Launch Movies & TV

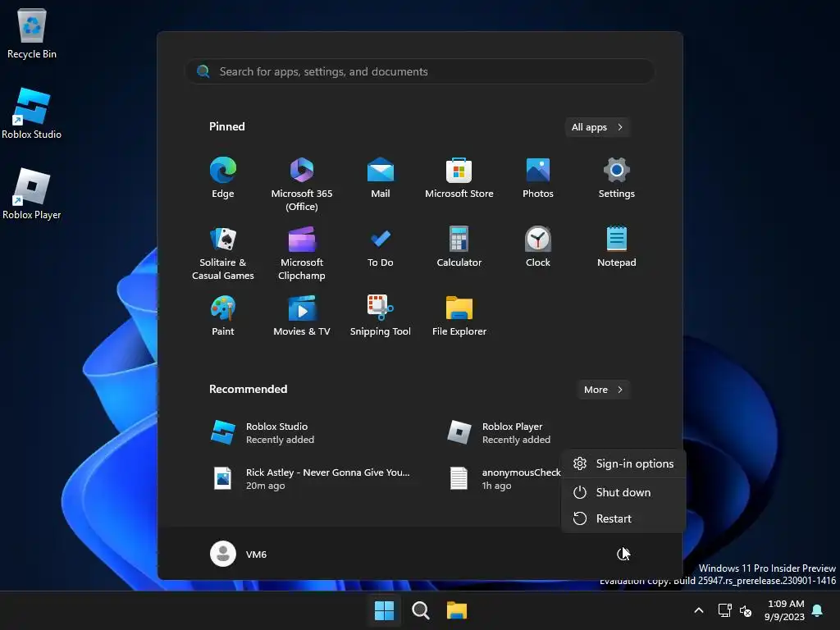point(302,316)
